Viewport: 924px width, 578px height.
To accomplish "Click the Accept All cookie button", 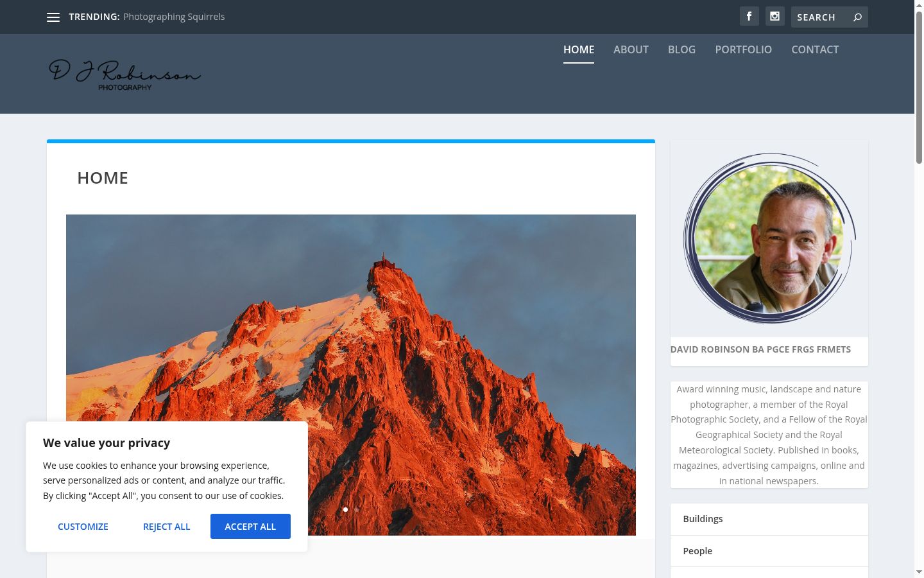I will [250, 527].
